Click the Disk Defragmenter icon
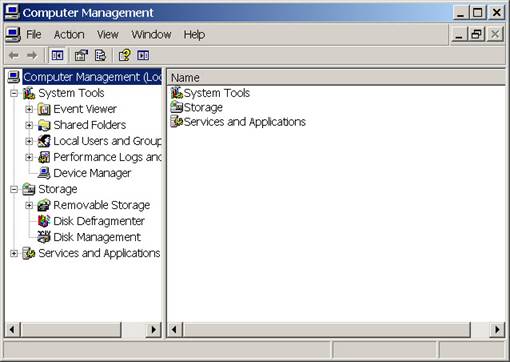510x362 pixels. pos(44,221)
